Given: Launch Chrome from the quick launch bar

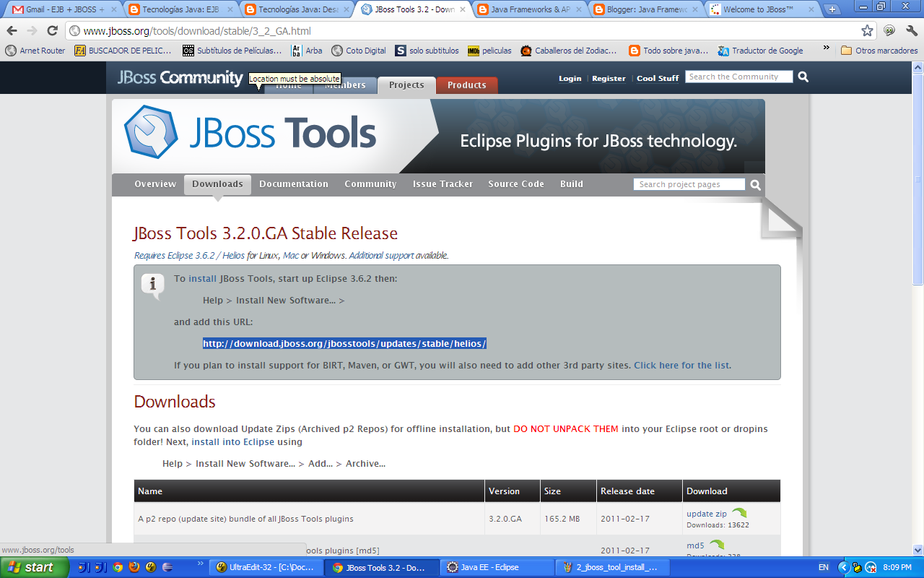Looking at the screenshot, I should click(118, 567).
